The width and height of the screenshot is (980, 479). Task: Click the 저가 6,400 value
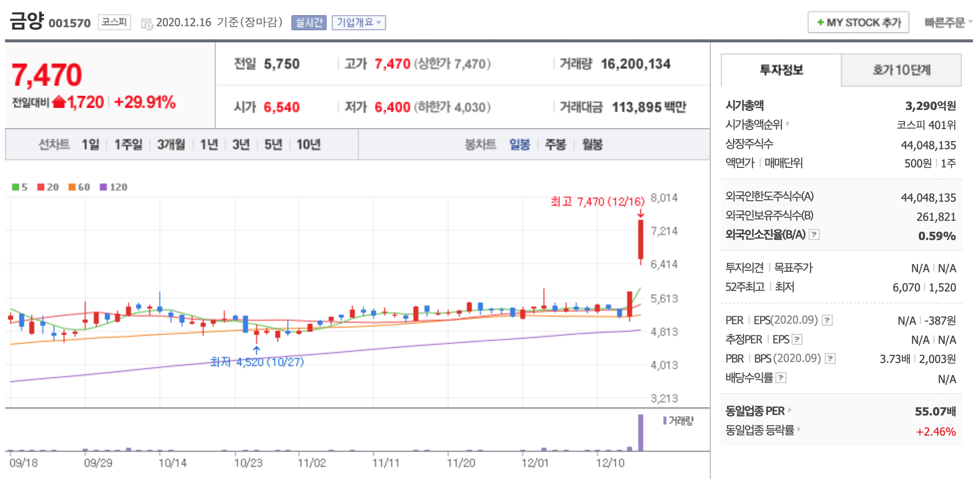[x=392, y=107]
